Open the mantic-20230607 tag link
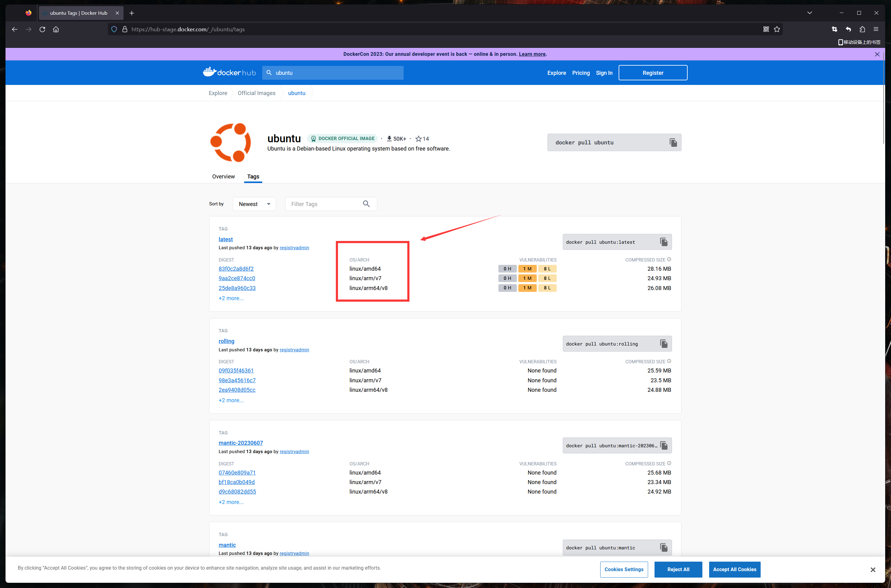 (240, 443)
